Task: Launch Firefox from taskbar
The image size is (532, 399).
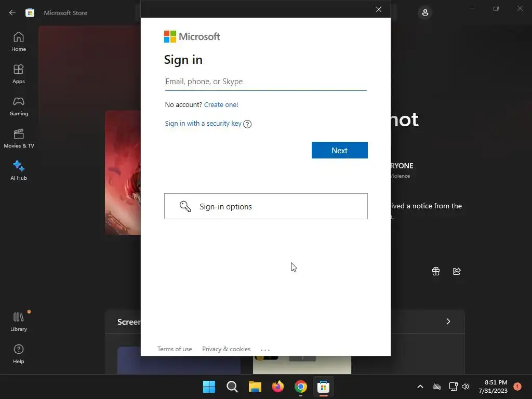Action: click(278, 387)
